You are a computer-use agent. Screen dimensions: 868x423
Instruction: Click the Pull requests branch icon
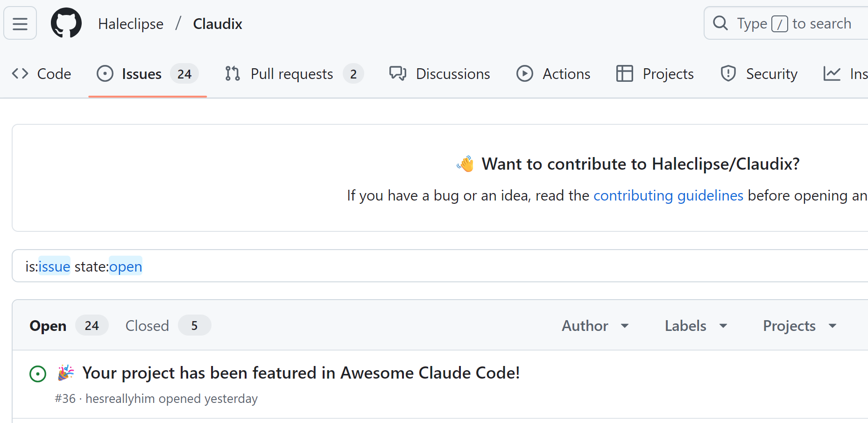point(233,73)
